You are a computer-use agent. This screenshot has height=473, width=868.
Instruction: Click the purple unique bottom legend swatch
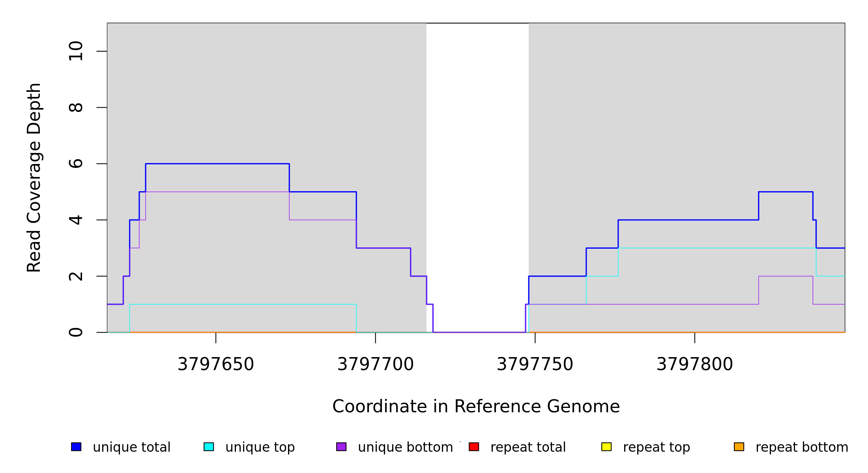pyautogui.click(x=341, y=447)
